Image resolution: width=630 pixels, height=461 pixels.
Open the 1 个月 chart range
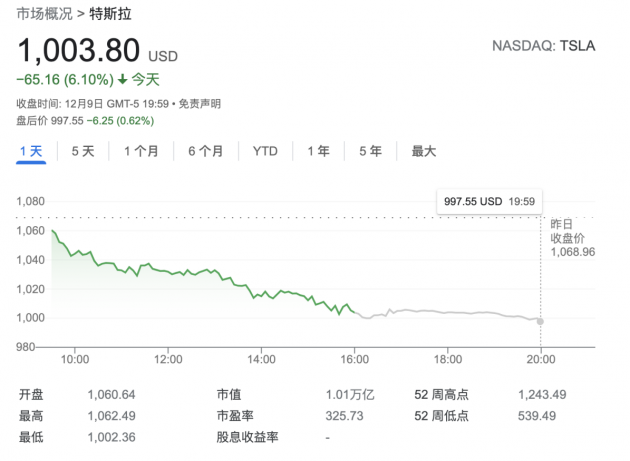tap(141, 151)
